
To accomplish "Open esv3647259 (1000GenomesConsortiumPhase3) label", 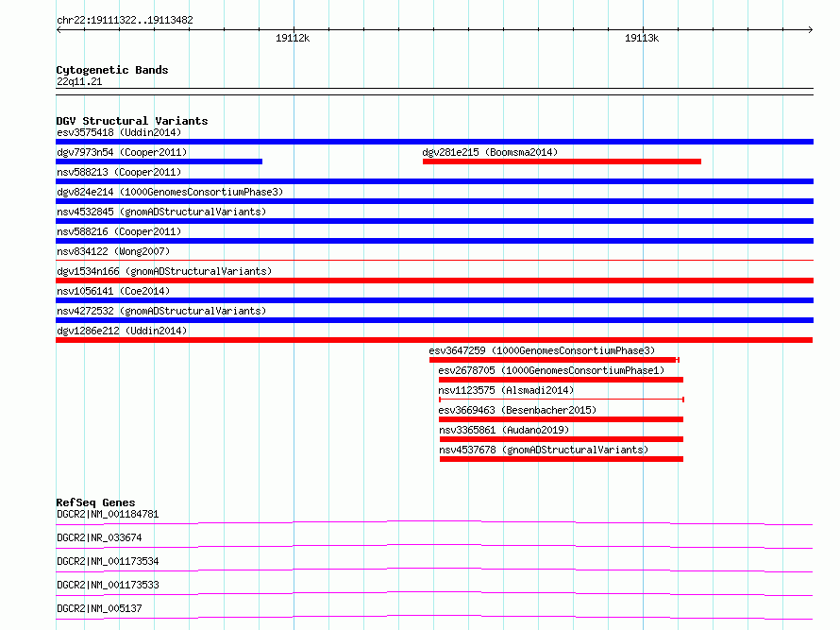I will click(x=542, y=350).
